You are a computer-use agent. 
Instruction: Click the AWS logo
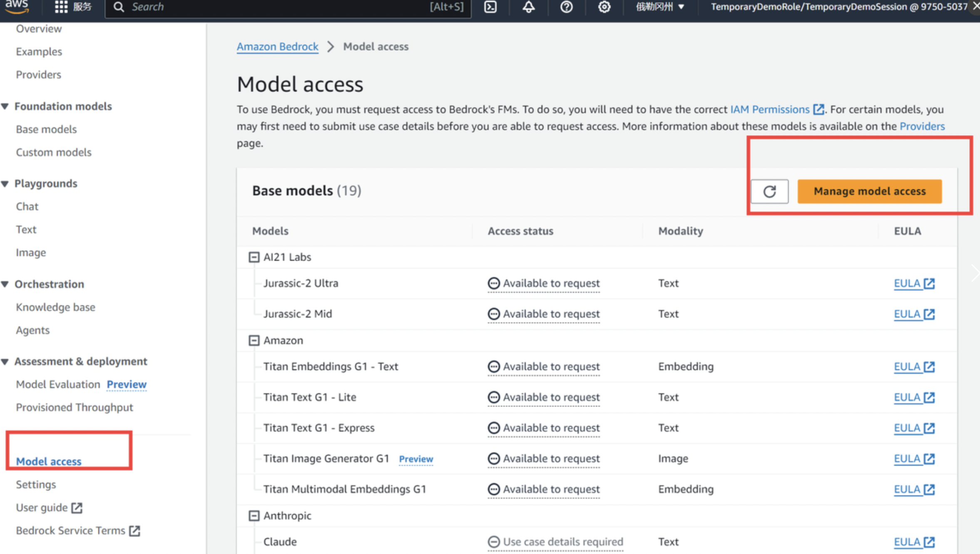tap(17, 6)
